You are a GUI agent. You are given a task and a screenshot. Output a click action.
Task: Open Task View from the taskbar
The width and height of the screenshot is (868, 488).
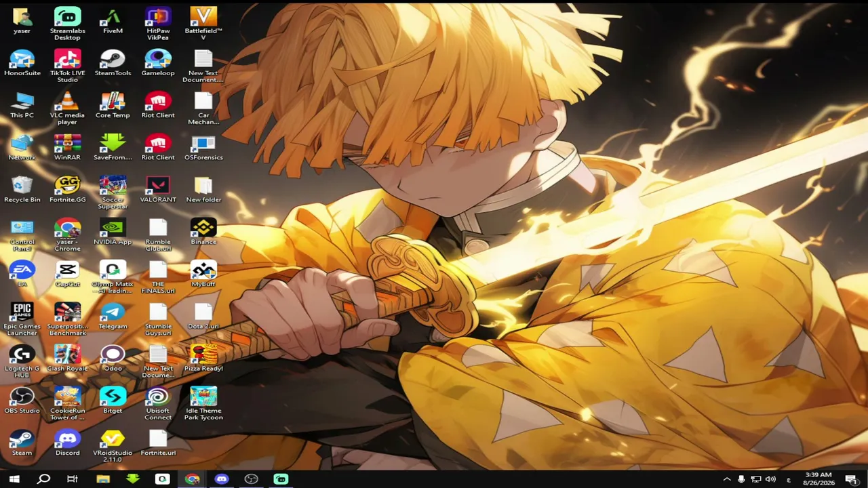73,479
